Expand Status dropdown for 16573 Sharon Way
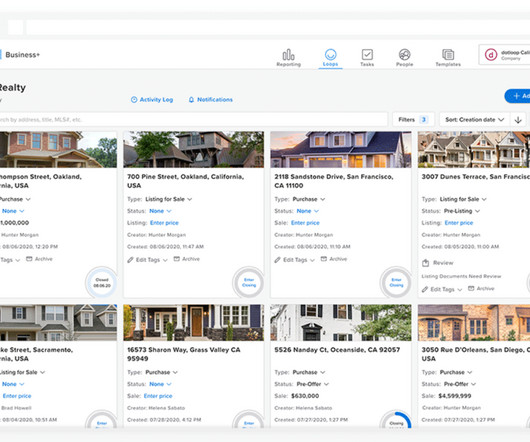The width and height of the screenshot is (530, 442). pos(160,384)
